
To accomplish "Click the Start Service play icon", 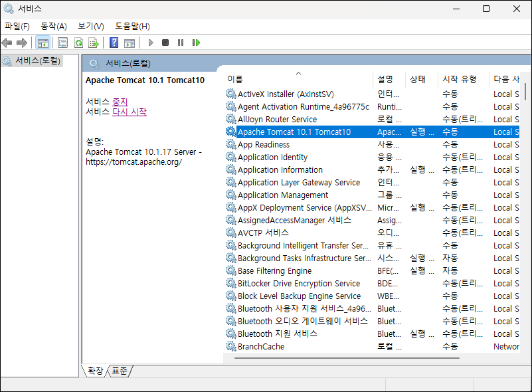I will (151, 43).
